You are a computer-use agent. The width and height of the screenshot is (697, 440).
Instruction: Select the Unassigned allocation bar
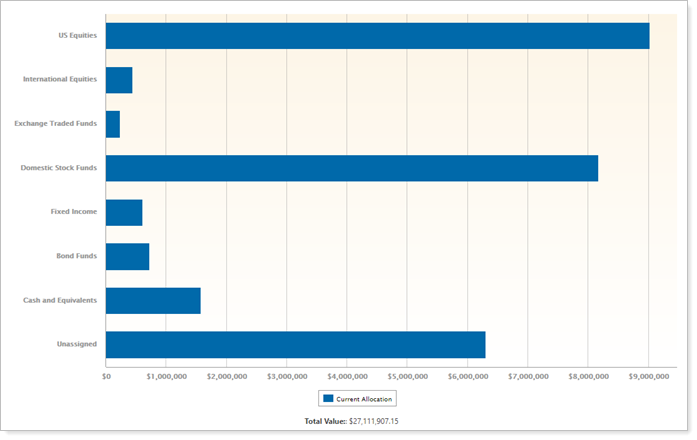tap(295, 344)
